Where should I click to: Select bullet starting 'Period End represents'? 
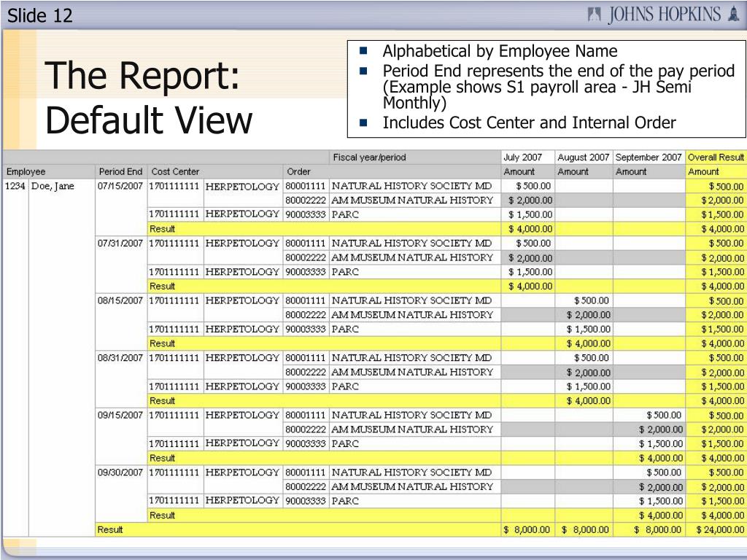[558, 87]
